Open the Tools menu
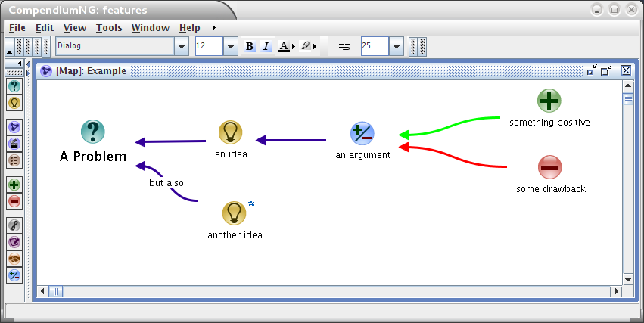 click(x=109, y=28)
